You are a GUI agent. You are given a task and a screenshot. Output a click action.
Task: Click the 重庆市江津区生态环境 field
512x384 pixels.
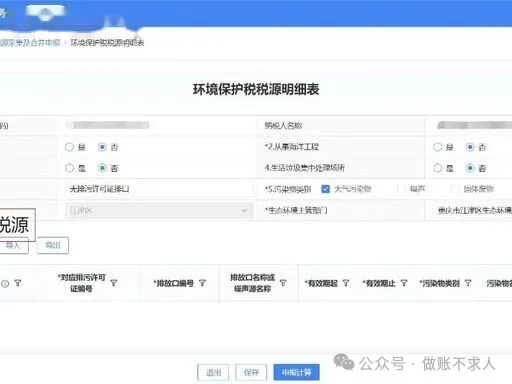pos(474,211)
